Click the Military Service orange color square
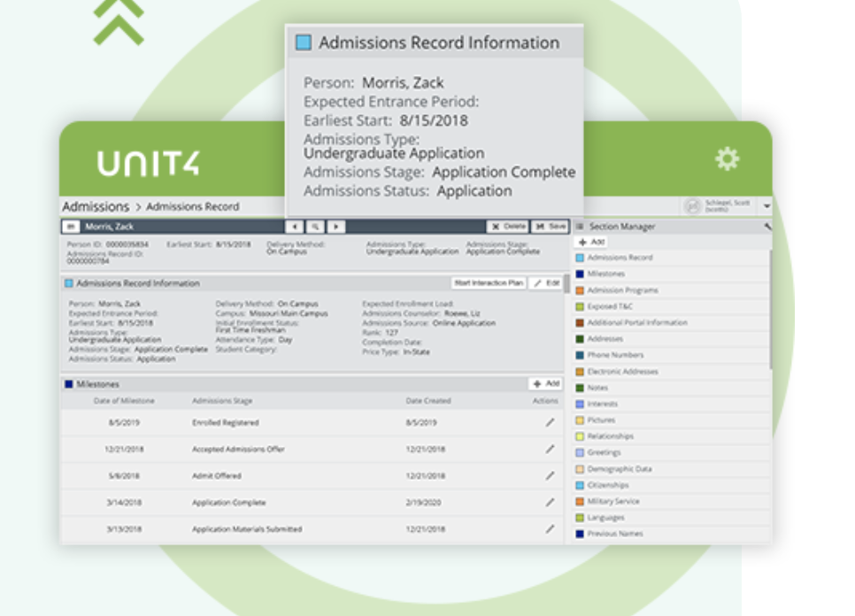The width and height of the screenshot is (855, 616). (x=580, y=502)
